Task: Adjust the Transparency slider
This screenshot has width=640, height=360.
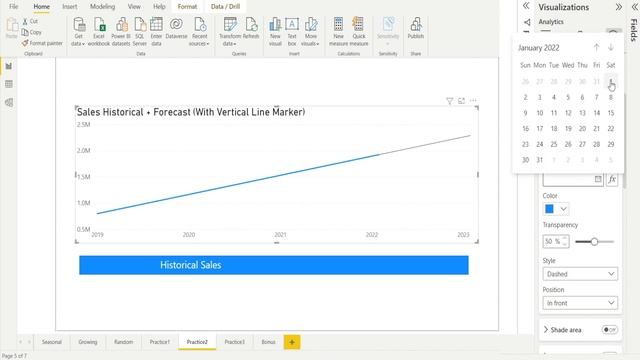Action: point(595,242)
